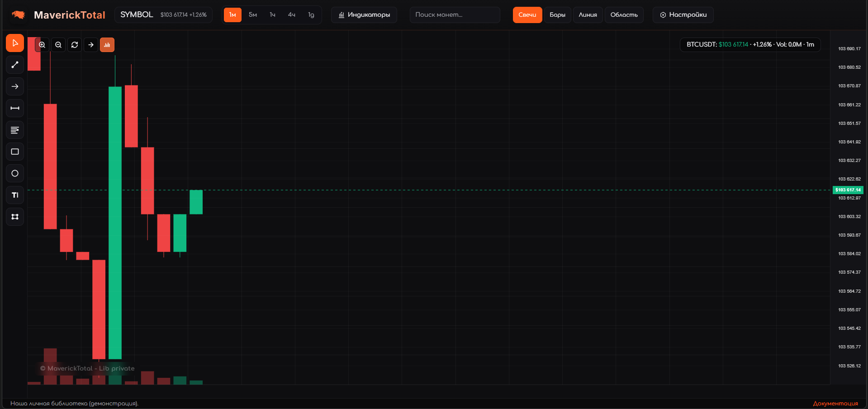Open the Документация link
Screen dimensions: 868x409
point(835,404)
